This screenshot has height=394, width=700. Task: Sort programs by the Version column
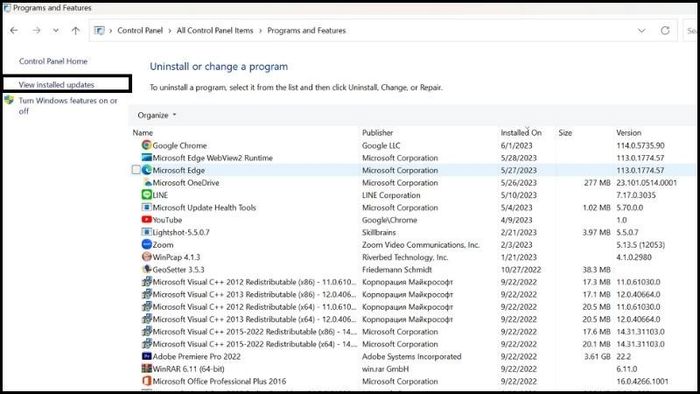click(x=629, y=133)
